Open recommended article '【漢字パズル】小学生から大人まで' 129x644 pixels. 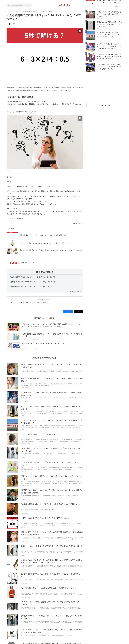click(x=46, y=518)
